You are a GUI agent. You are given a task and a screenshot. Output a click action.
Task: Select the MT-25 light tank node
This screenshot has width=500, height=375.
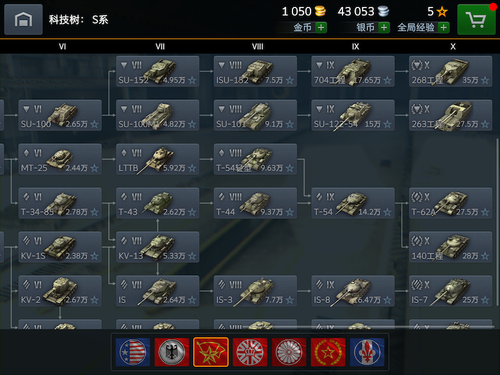pyautogui.click(x=60, y=159)
